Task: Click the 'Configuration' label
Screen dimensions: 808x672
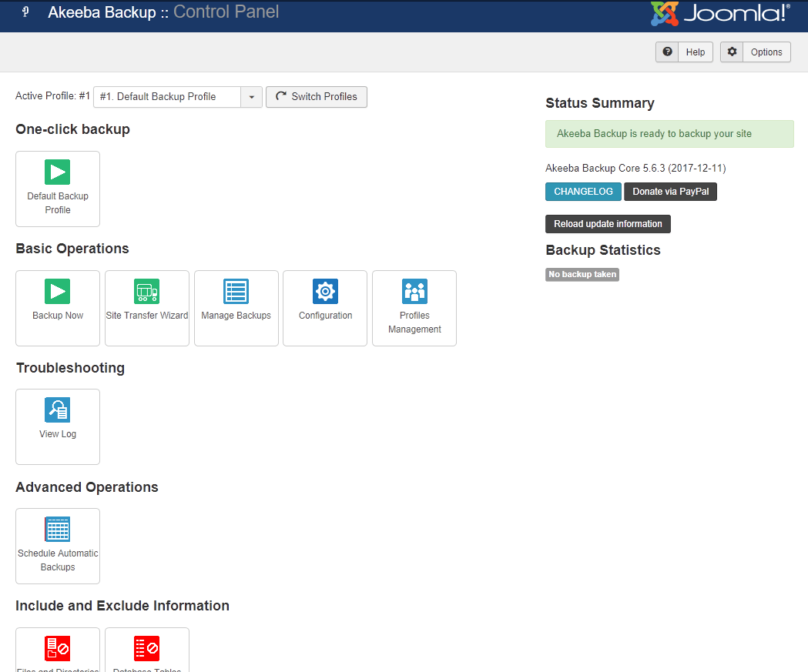Action: [x=326, y=316]
